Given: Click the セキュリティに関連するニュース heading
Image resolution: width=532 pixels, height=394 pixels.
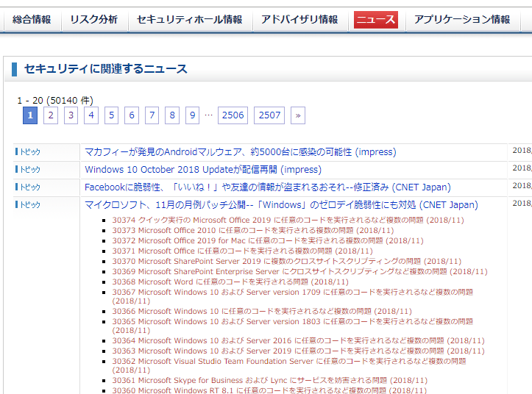Looking at the screenshot, I should point(105,69).
